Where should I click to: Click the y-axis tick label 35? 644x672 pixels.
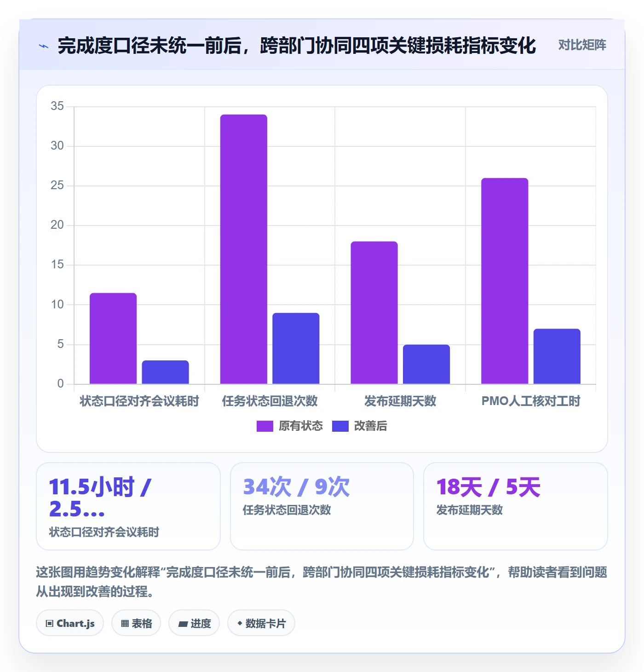click(57, 106)
